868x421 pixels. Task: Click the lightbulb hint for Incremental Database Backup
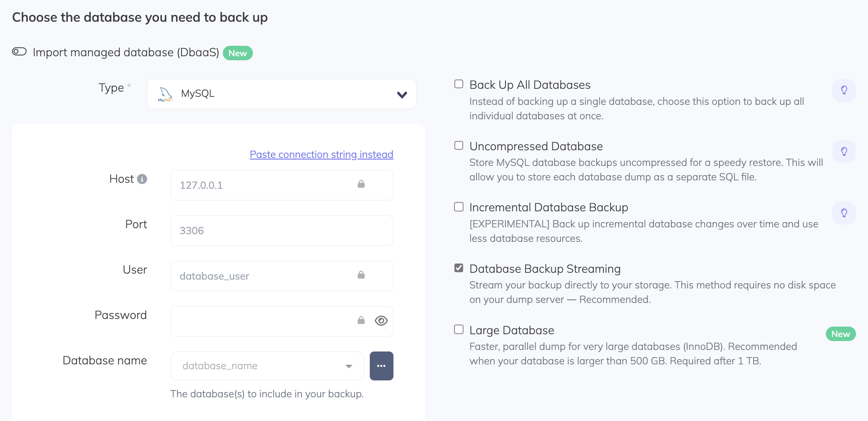(844, 213)
